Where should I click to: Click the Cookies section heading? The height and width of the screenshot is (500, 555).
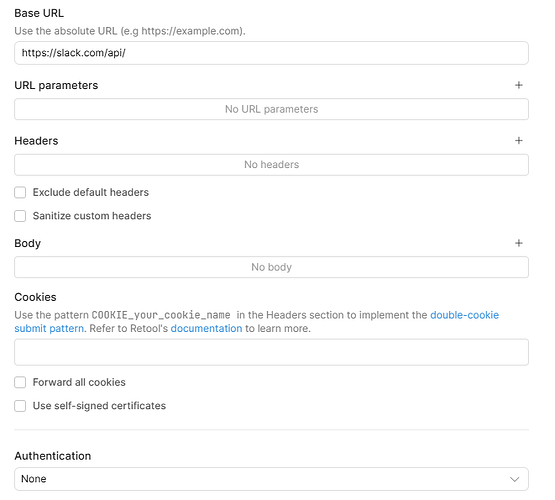pos(35,297)
